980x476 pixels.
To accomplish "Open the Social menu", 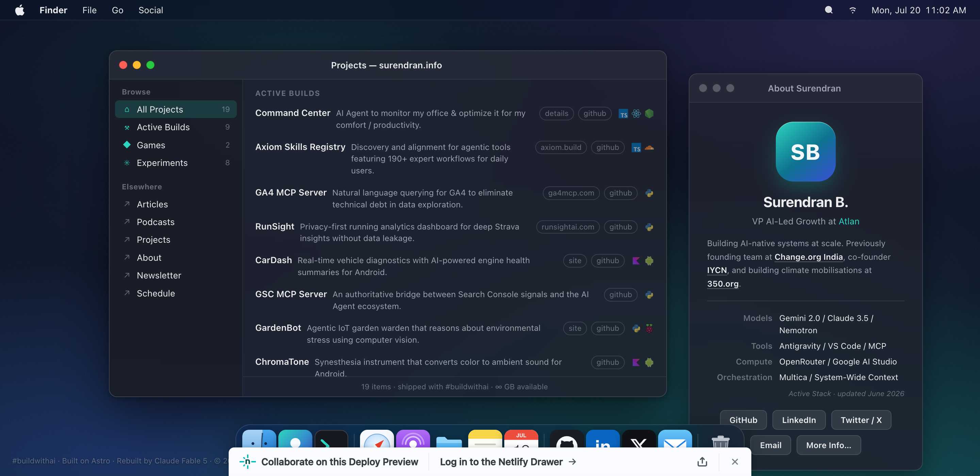I will (x=151, y=10).
